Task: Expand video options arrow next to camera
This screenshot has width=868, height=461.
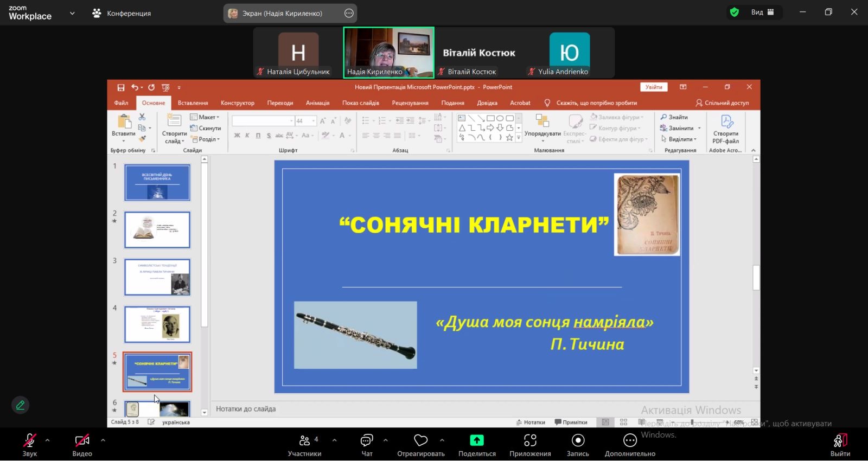Action: [103, 440]
